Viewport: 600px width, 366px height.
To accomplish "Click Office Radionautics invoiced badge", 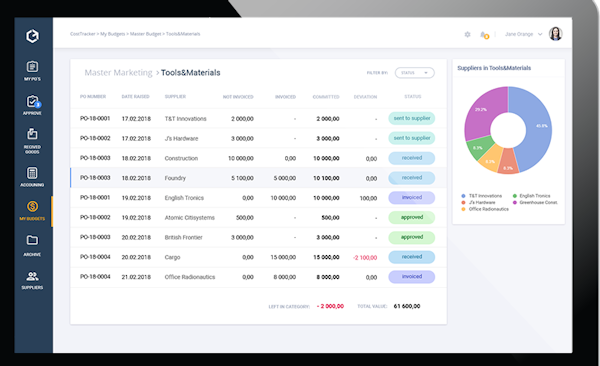I will 412,277.
